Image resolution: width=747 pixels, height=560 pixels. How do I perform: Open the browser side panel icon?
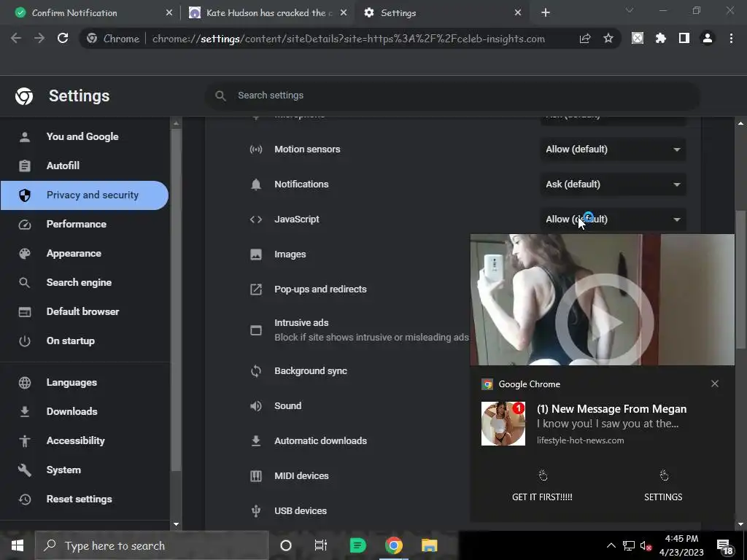(684, 39)
